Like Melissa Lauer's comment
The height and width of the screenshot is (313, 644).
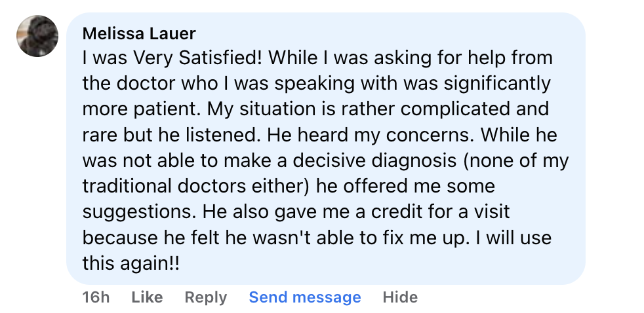point(147,297)
